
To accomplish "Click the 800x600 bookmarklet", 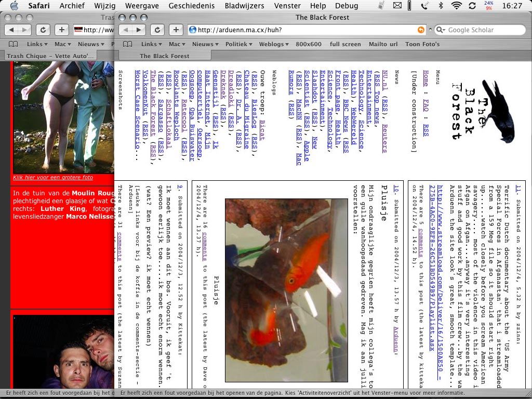I will click(x=309, y=44).
